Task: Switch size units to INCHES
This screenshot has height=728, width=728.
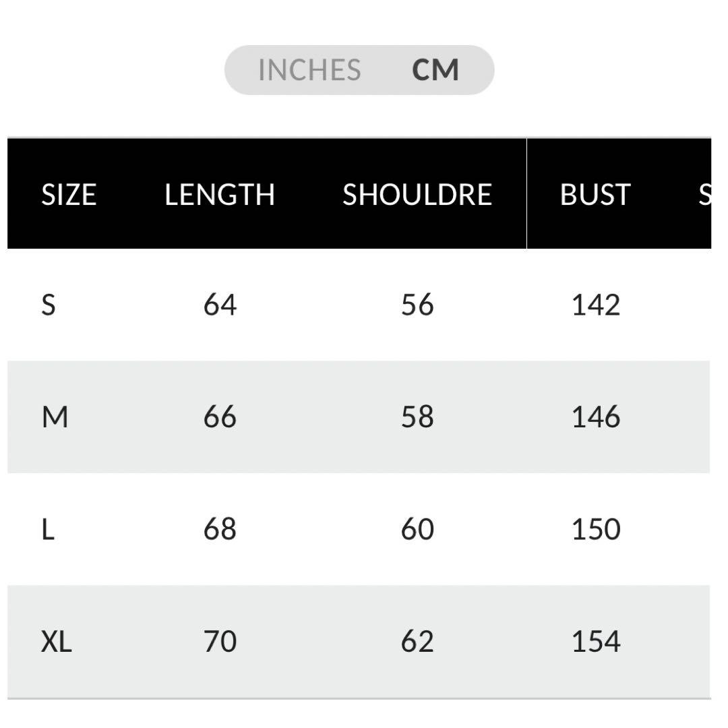Action: pos(309,70)
